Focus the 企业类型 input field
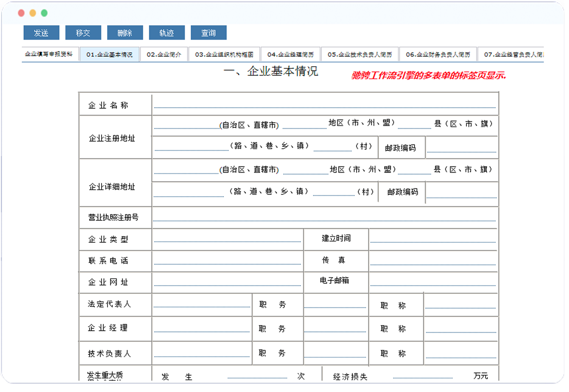 click(227, 239)
